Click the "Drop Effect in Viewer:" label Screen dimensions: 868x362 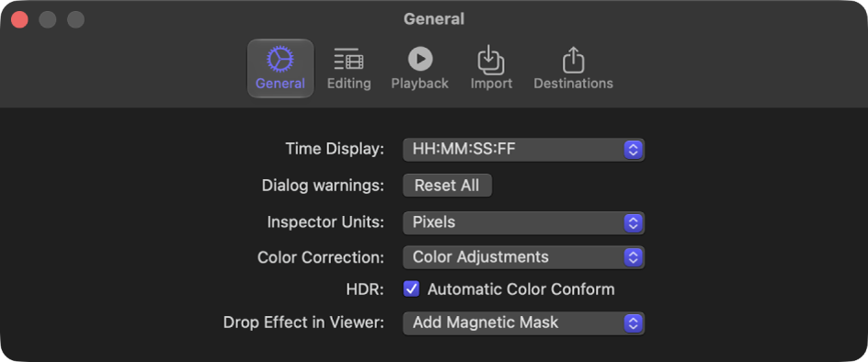click(x=303, y=322)
